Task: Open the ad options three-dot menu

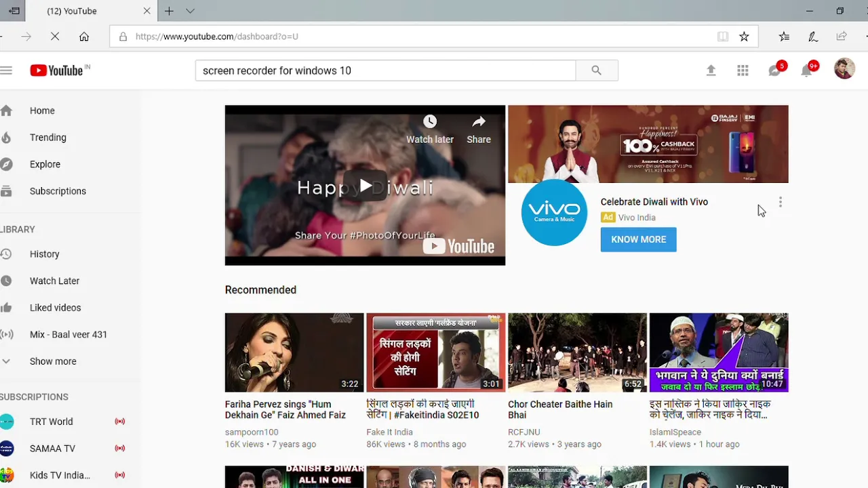Action: point(781,202)
